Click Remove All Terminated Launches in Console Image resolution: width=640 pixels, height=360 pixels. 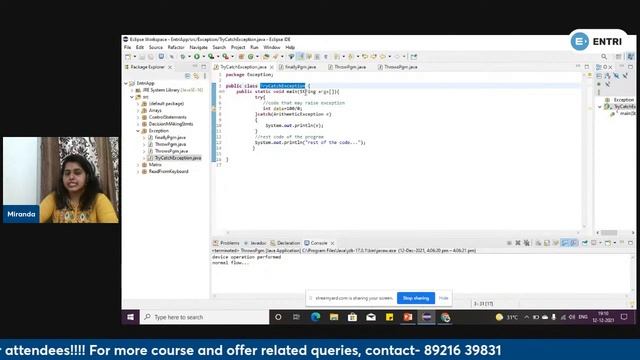tap(527, 243)
